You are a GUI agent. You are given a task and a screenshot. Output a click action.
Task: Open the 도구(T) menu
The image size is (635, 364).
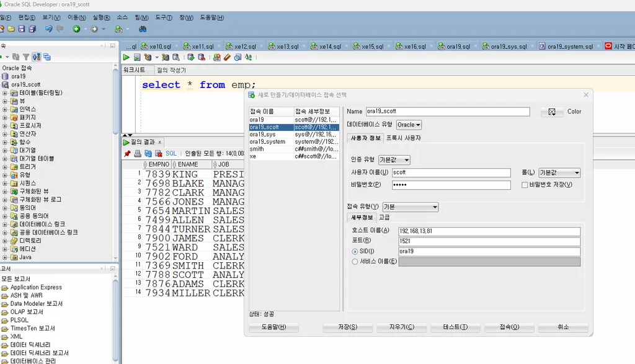pyautogui.click(x=164, y=17)
